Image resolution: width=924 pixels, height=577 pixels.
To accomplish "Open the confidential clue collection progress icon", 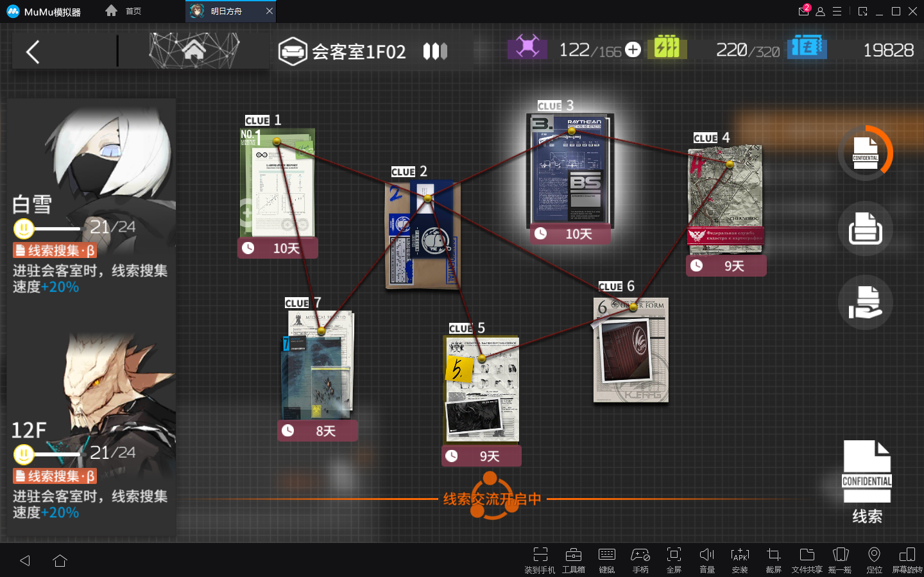I will [866, 153].
